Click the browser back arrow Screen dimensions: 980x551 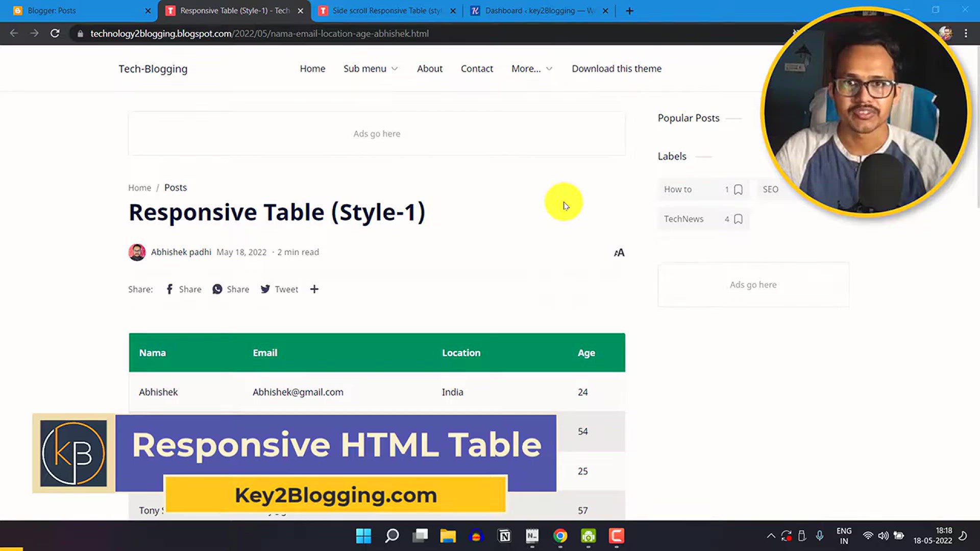tap(14, 33)
